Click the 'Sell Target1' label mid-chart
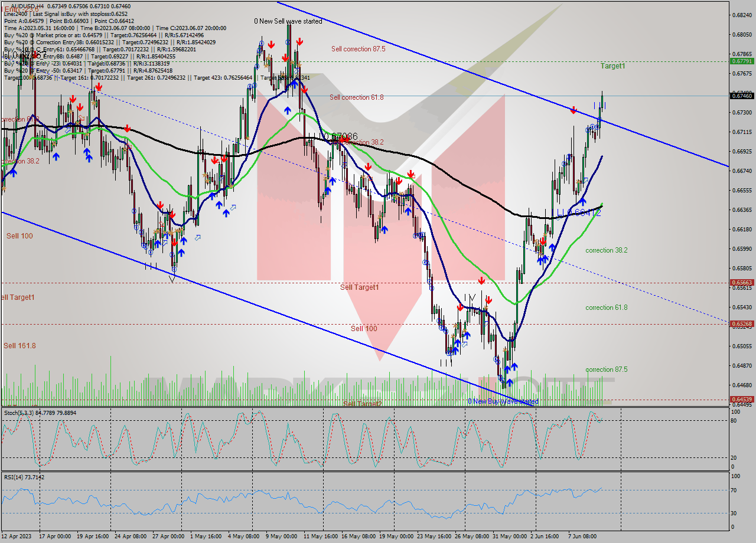756x543 pixels. [360, 287]
